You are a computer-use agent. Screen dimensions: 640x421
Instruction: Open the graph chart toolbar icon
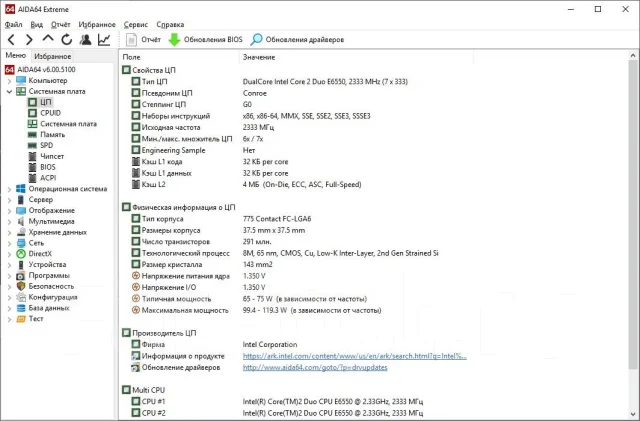(x=104, y=40)
